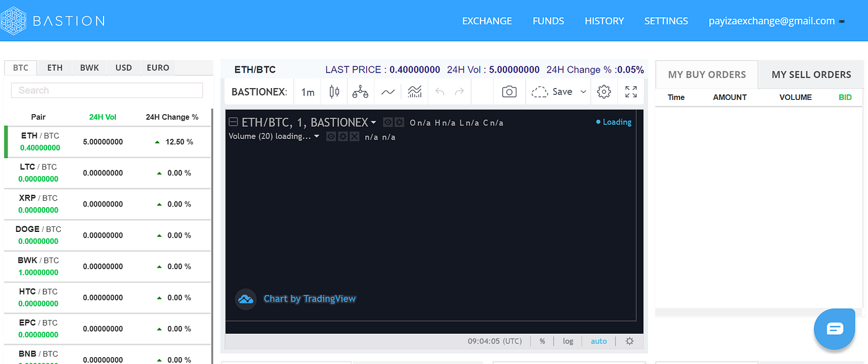Select the BTC market tab
The image size is (868, 364).
click(20, 68)
